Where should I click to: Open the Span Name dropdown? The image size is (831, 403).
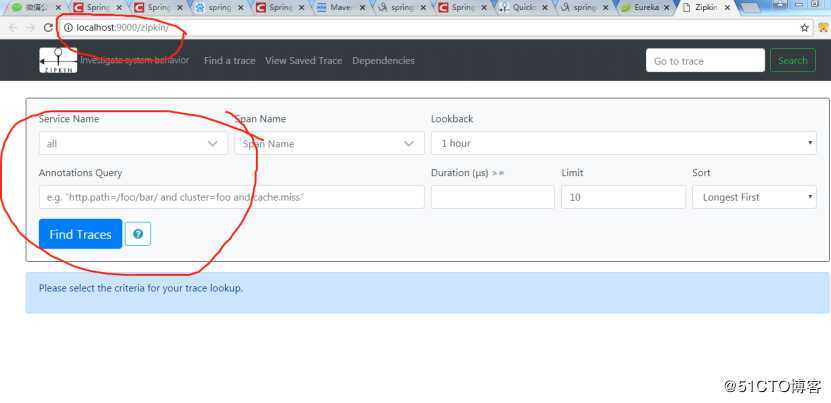tap(329, 143)
